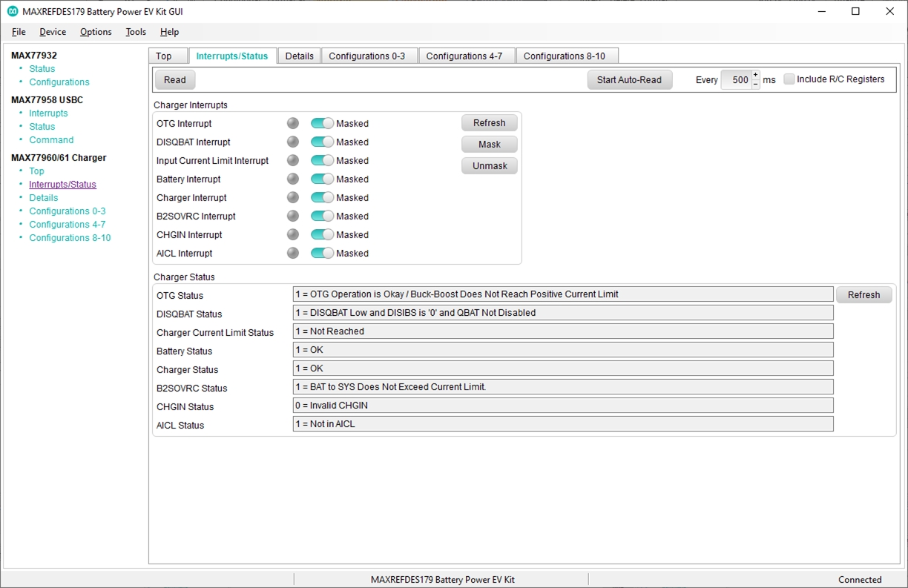Click status bar MAXREFDES179 Battery Power EV Kit
The image size is (908, 588).
pos(443,580)
